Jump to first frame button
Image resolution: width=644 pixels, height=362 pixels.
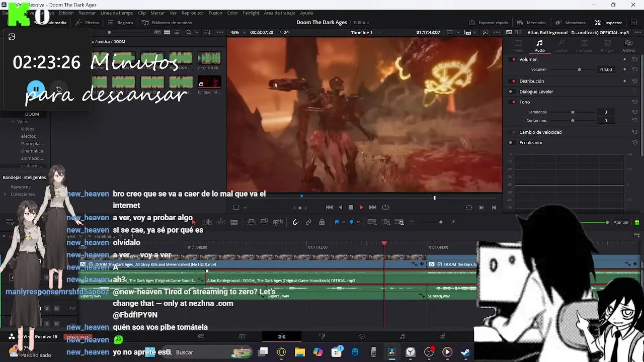click(x=329, y=207)
